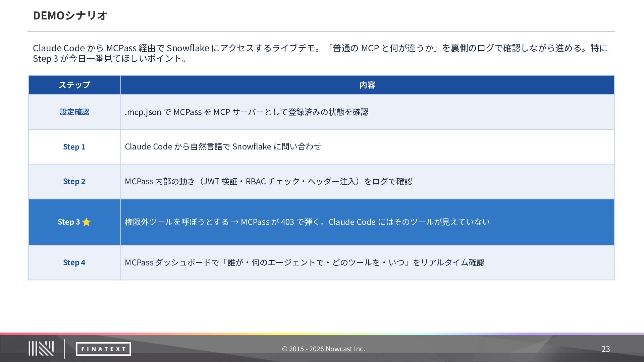Click the rainbow gradient bar above footer
Image resolution: width=644 pixels, height=362 pixels.
pos(322,334)
